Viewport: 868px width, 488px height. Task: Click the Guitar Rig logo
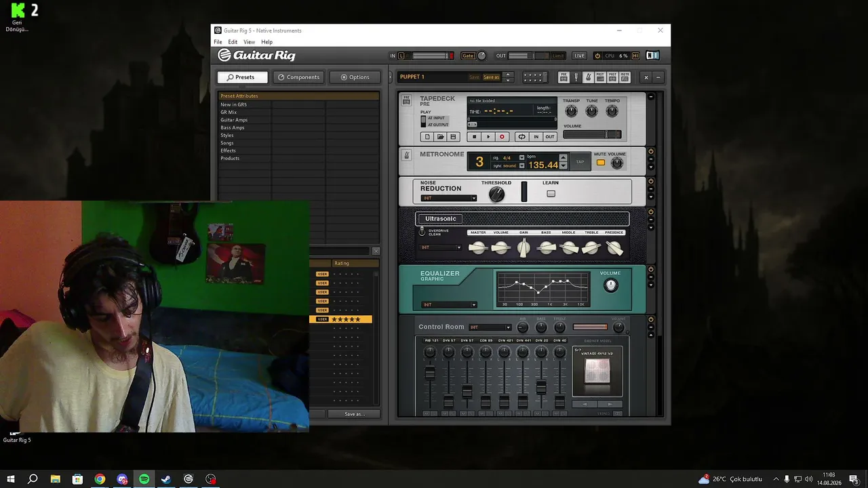point(256,56)
